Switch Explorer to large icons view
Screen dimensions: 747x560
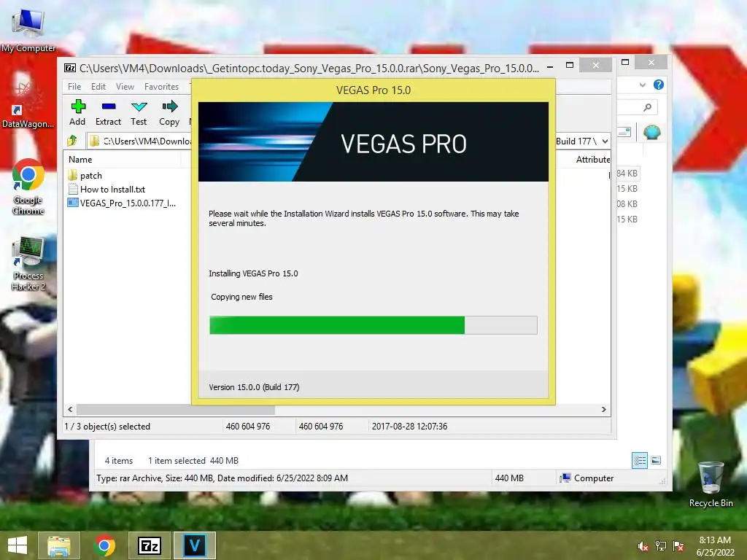pyautogui.click(x=656, y=461)
